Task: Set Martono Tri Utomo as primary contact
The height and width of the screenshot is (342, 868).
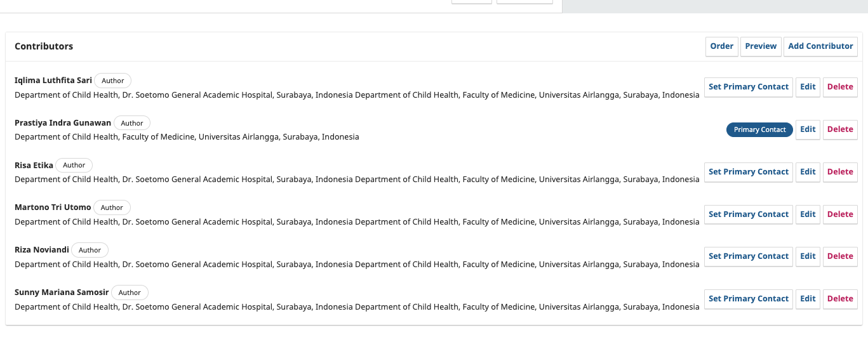Action: pyautogui.click(x=748, y=214)
